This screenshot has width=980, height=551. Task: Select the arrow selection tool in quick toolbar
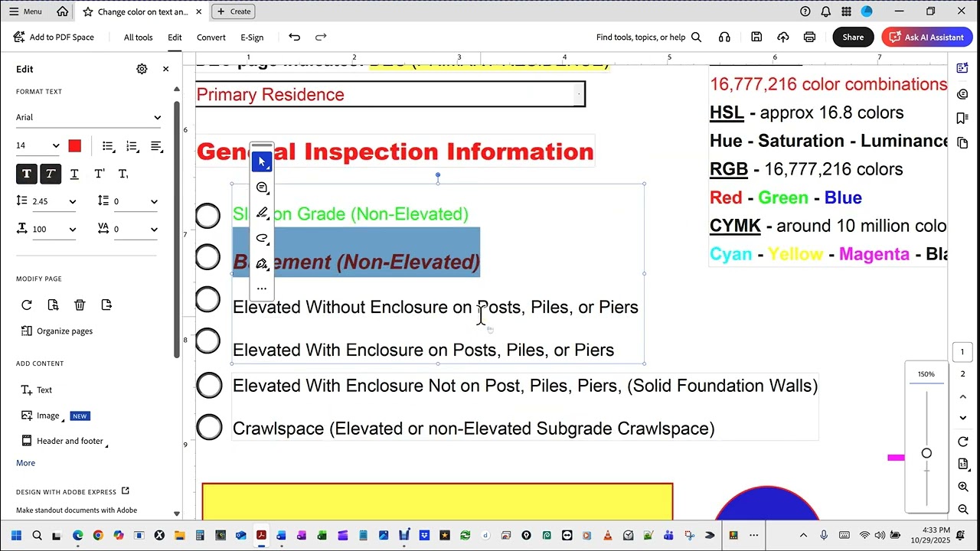pyautogui.click(x=262, y=162)
